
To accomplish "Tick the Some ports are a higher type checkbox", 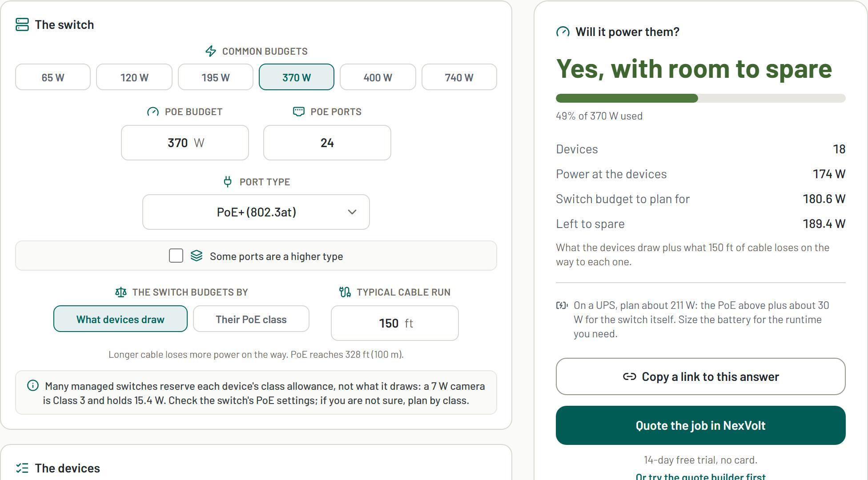I will [x=176, y=256].
